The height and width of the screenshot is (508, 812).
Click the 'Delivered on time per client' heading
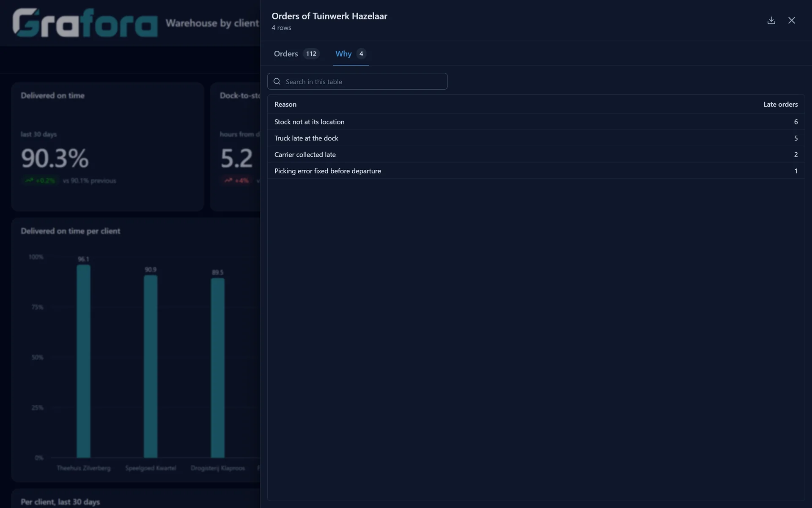tap(71, 231)
